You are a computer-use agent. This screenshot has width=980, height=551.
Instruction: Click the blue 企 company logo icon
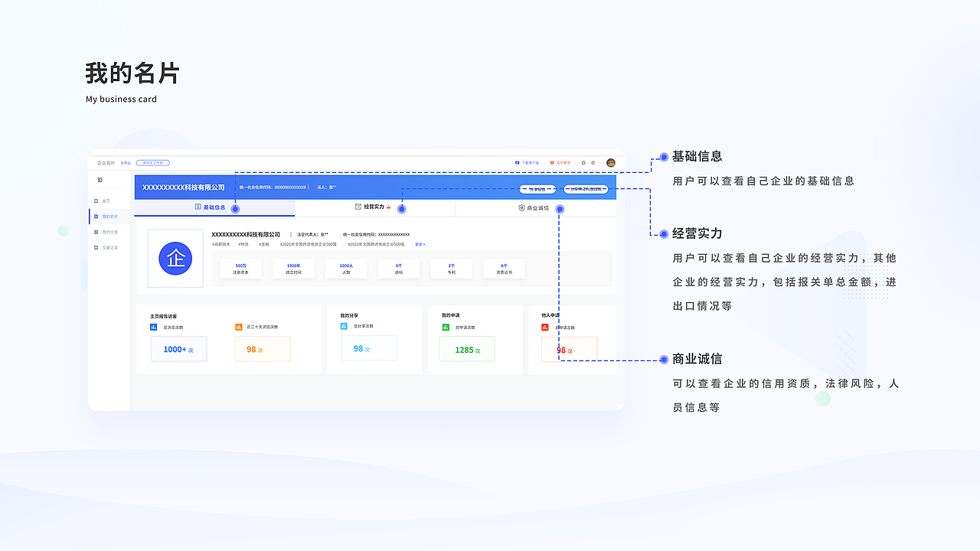[175, 259]
